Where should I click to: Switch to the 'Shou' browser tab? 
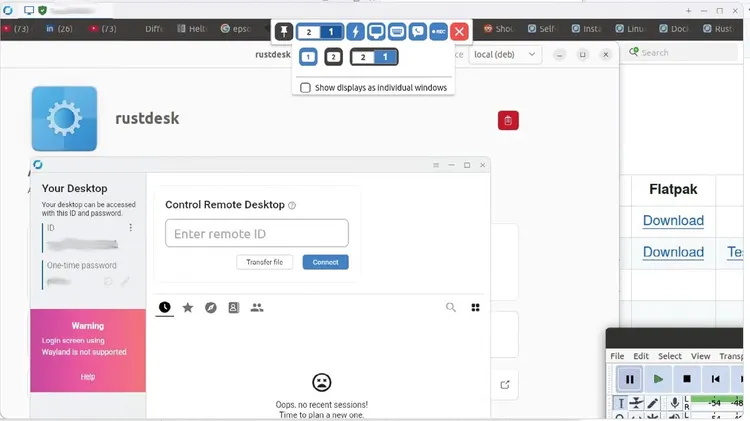498,29
